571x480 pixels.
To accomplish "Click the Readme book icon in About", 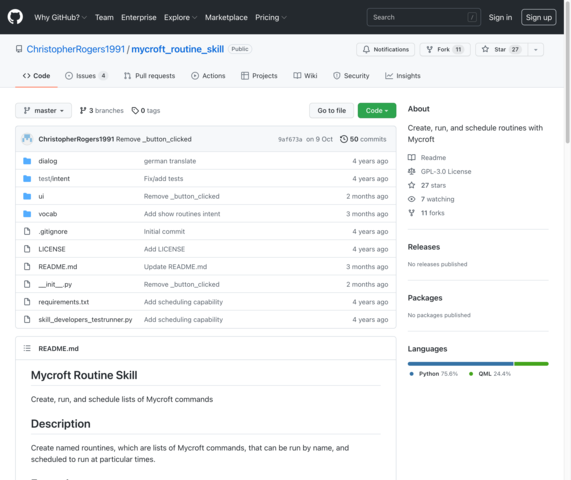I will (x=411, y=157).
